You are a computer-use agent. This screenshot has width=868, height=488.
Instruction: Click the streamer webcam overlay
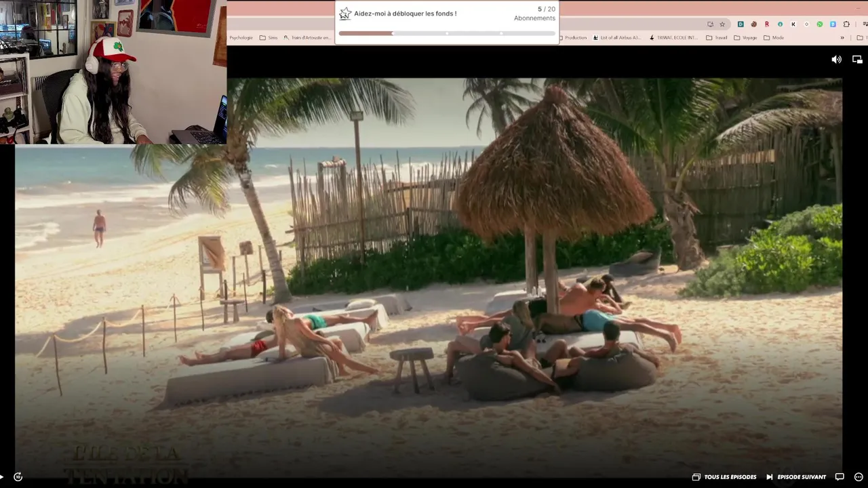113,72
